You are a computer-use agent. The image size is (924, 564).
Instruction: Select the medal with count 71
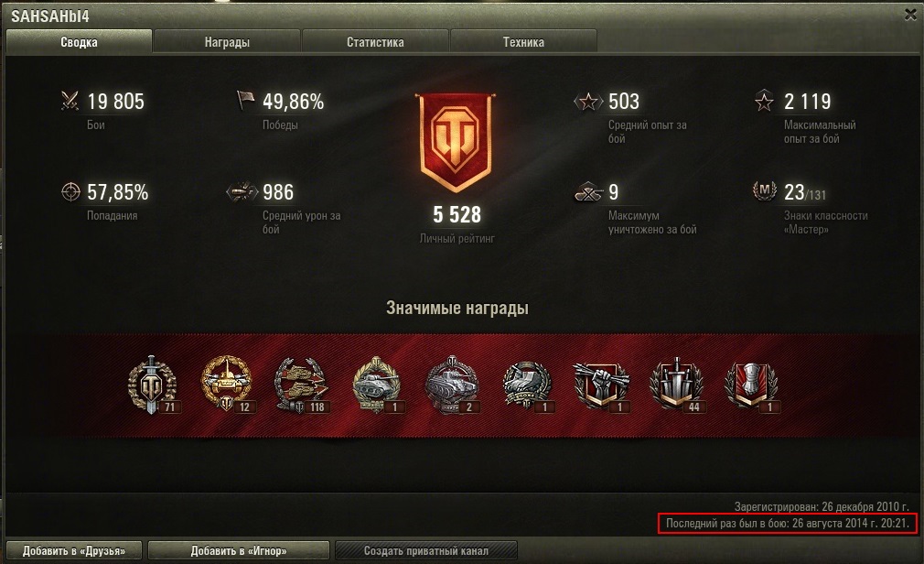[153, 385]
